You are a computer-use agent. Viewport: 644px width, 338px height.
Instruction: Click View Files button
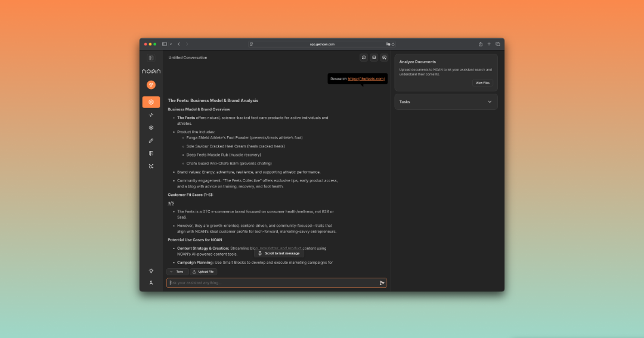[x=482, y=82]
